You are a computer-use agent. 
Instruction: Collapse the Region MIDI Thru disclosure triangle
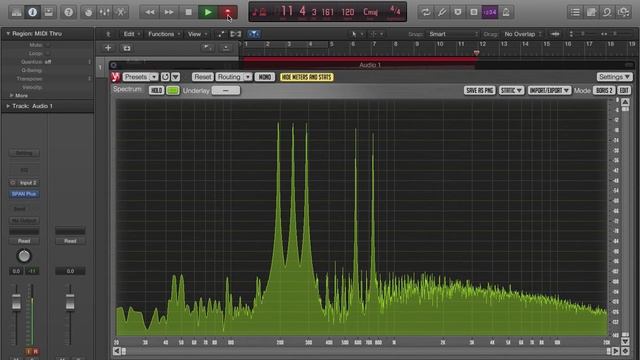(8, 33)
